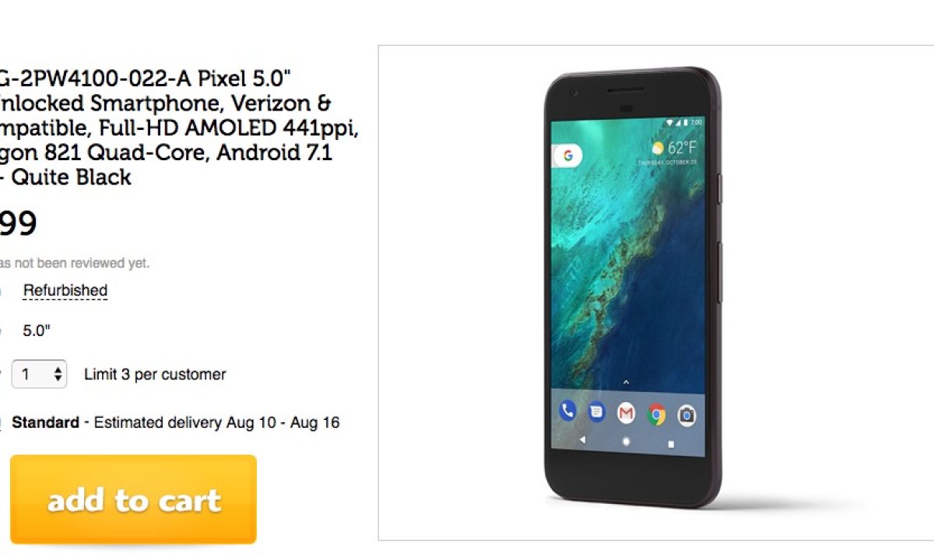
Task: Select the 5.0" size value
Action: [x=37, y=331]
